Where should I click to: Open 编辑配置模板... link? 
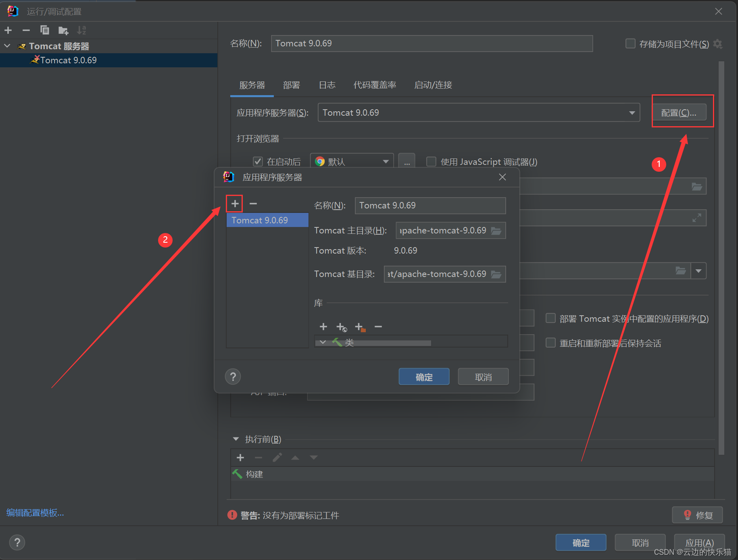click(35, 513)
